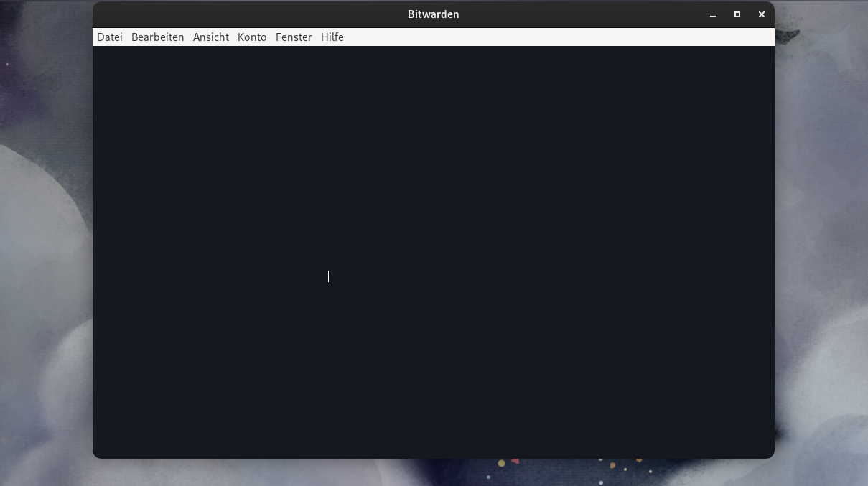Viewport: 868px width, 486px height.
Task: Maximize the Bitwarden window
Action: coord(737,14)
